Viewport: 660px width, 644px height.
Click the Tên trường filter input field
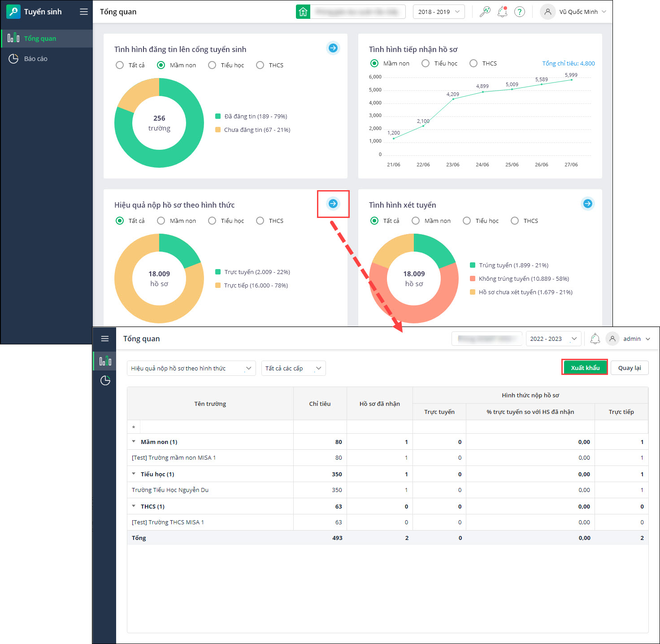click(x=217, y=427)
